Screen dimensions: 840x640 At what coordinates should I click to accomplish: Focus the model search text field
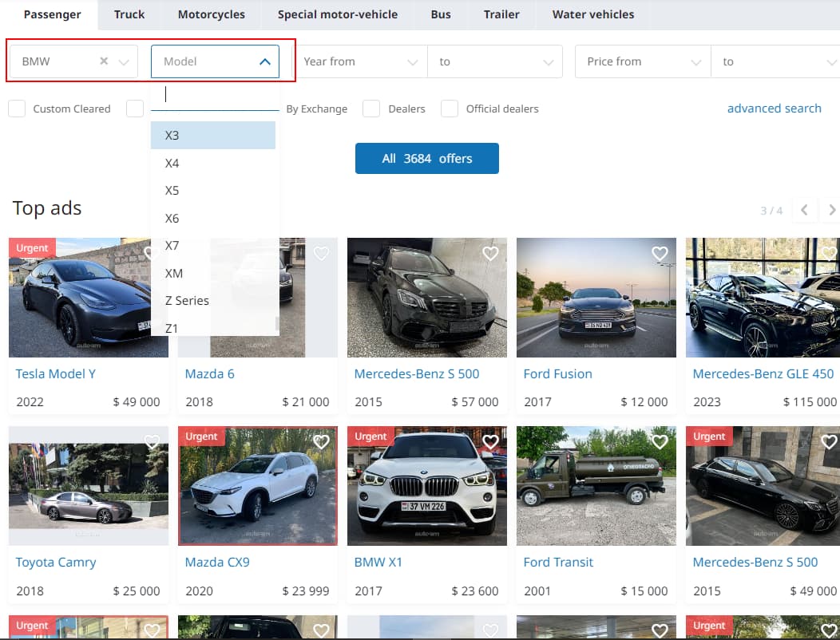tap(215, 95)
